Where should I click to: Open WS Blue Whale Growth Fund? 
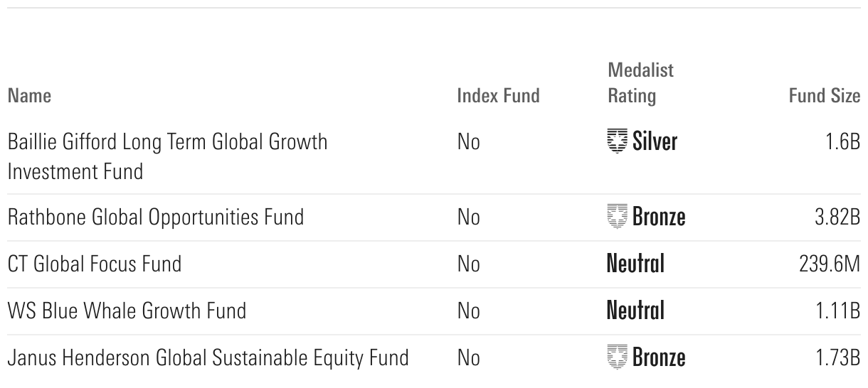[127, 311]
